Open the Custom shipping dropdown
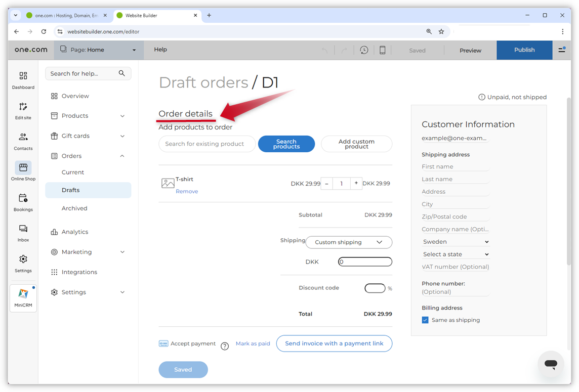The image size is (579, 392). [349, 242]
